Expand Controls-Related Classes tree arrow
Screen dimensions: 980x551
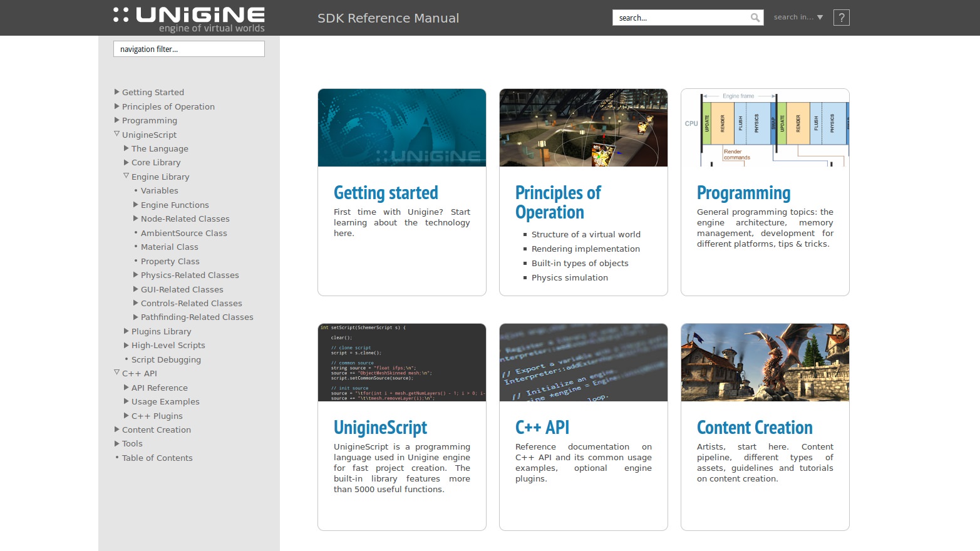click(135, 303)
